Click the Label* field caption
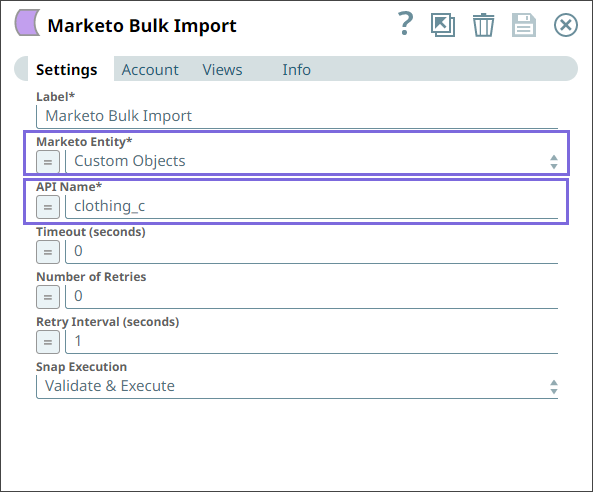This screenshot has width=593, height=492. pos(55,97)
